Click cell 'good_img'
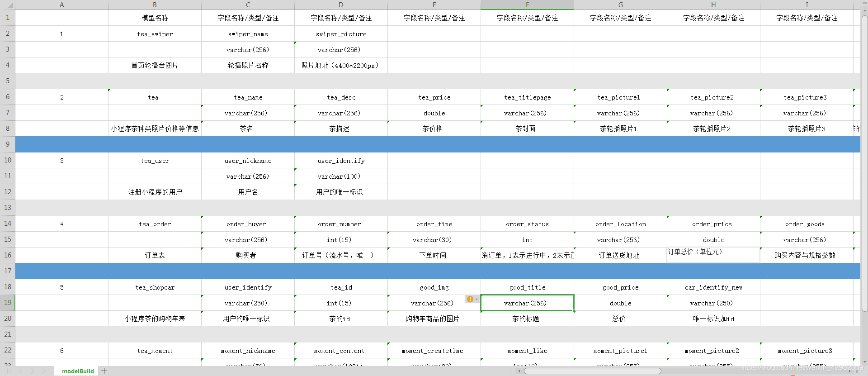The image size is (868, 376). (434, 287)
